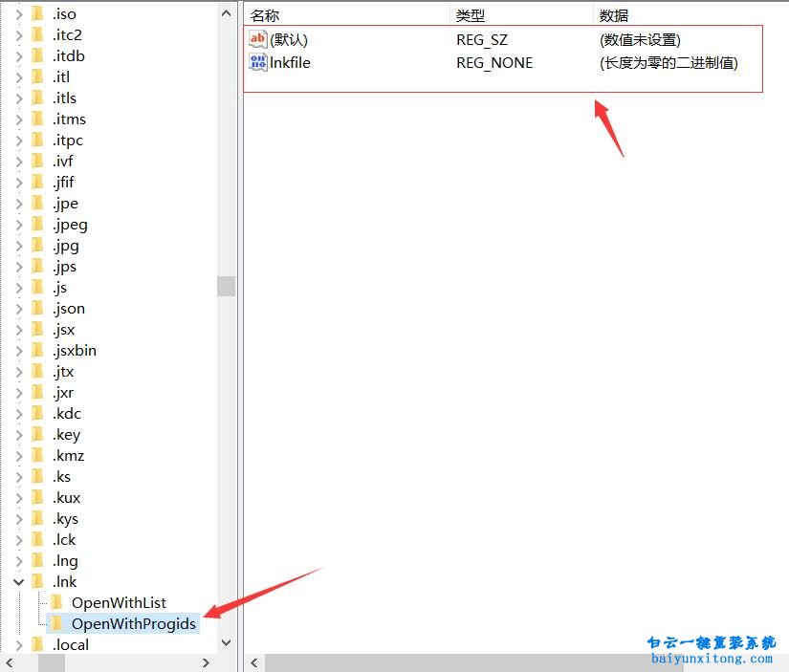Click the (默认) string value icon
The height and width of the screenshot is (672, 789).
pyautogui.click(x=258, y=39)
